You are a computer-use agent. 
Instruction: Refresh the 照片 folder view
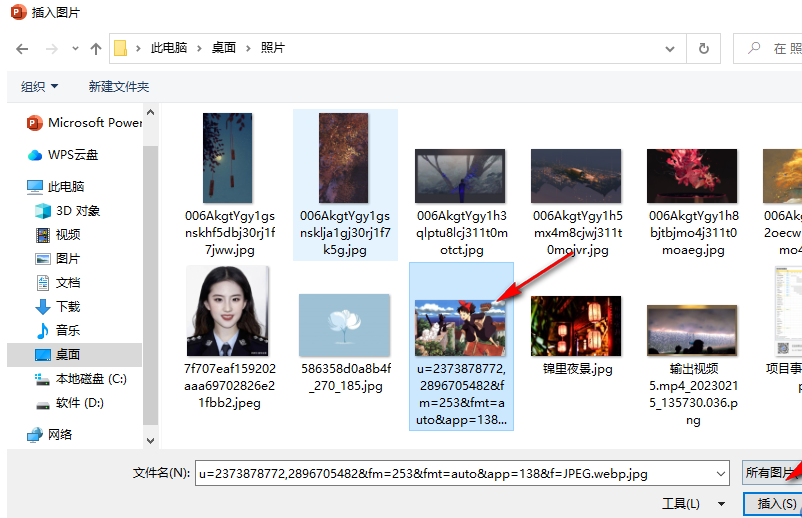pyautogui.click(x=704, y=49)
